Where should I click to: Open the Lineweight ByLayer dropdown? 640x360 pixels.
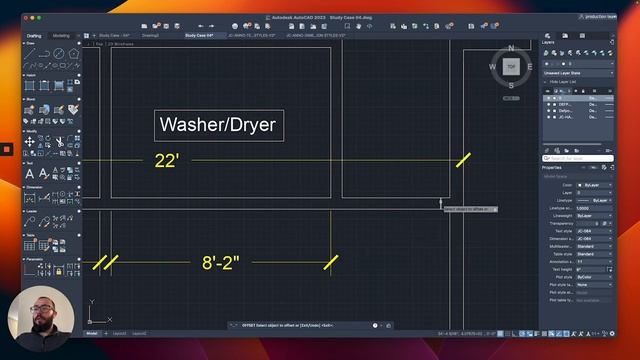tap(594, 216)
